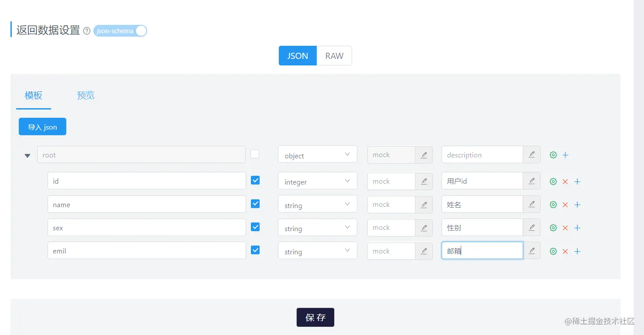Screen dimensions: 644x335
Task: Click the name field name input
Action: (147, 204)
